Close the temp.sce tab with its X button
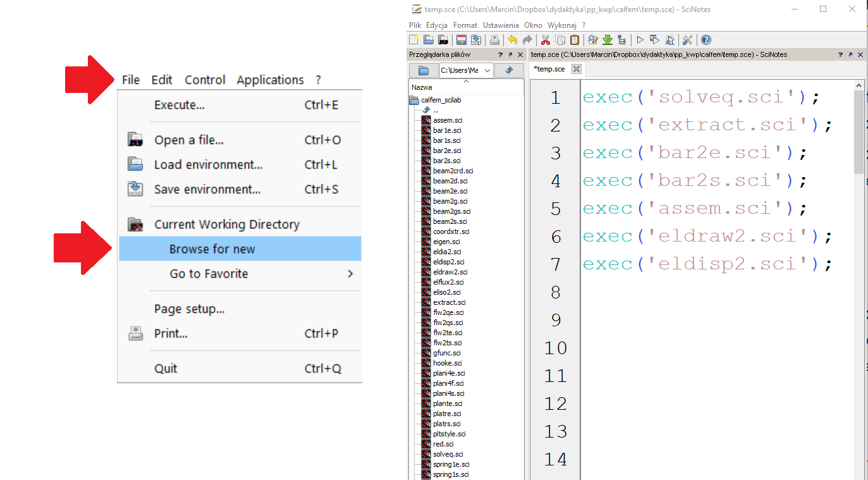The image size is (868, 480). tap(576, 69)
